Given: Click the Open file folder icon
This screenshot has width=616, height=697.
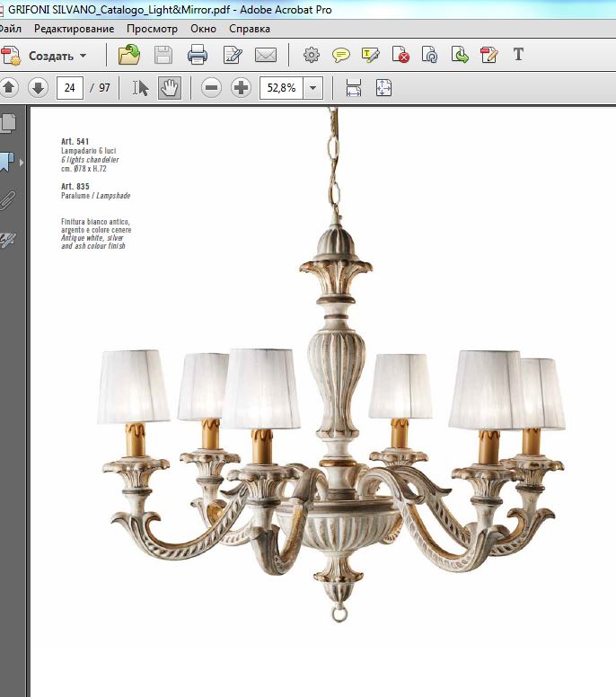Looking at the screenshot, I should point(129,55).
